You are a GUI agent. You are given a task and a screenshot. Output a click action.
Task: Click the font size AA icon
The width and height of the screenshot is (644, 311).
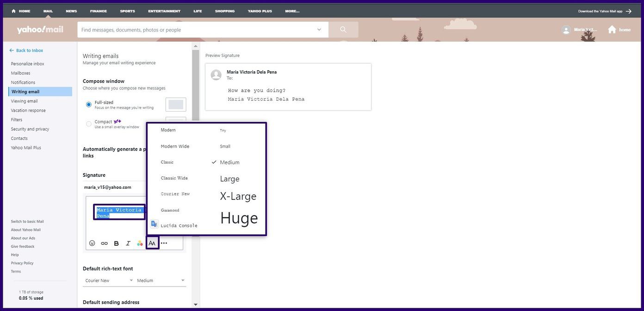[x=152, y=243]
